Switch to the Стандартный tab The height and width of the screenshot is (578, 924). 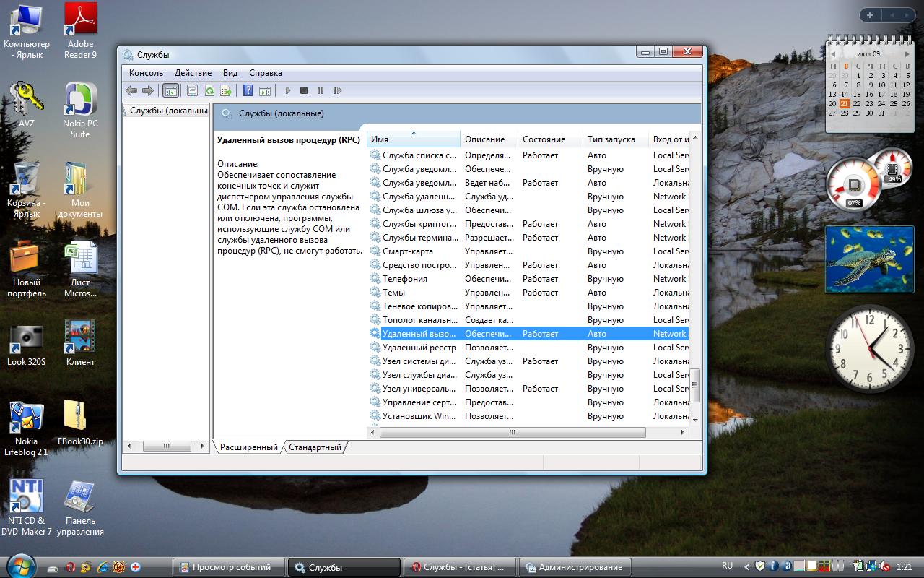[315, 447]
